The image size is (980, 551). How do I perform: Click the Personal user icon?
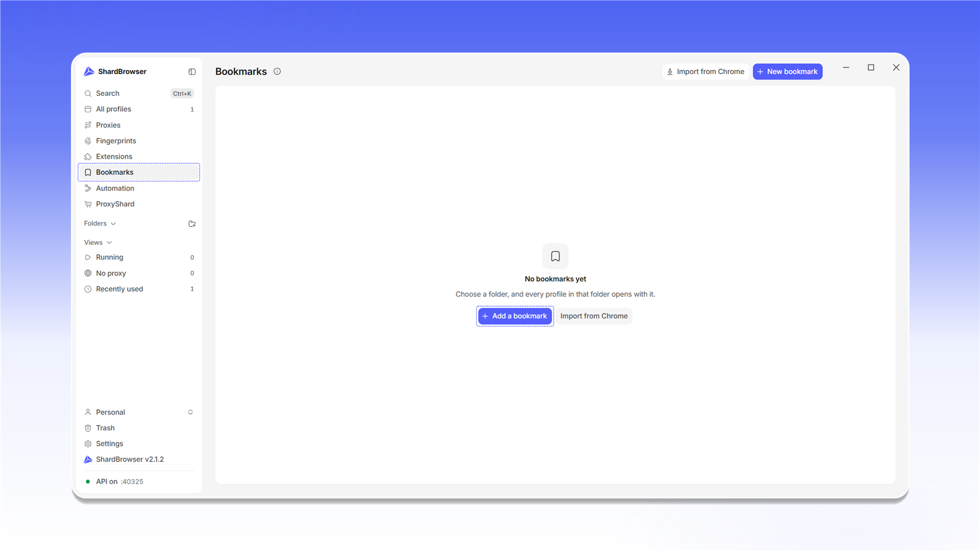pyautogui.click(x=88, y=412)
